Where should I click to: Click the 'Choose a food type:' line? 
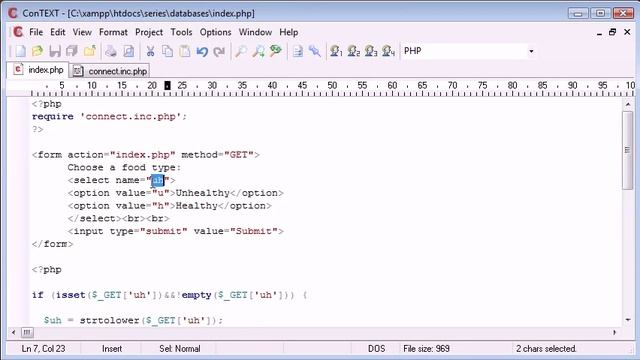tap(124, 167)
